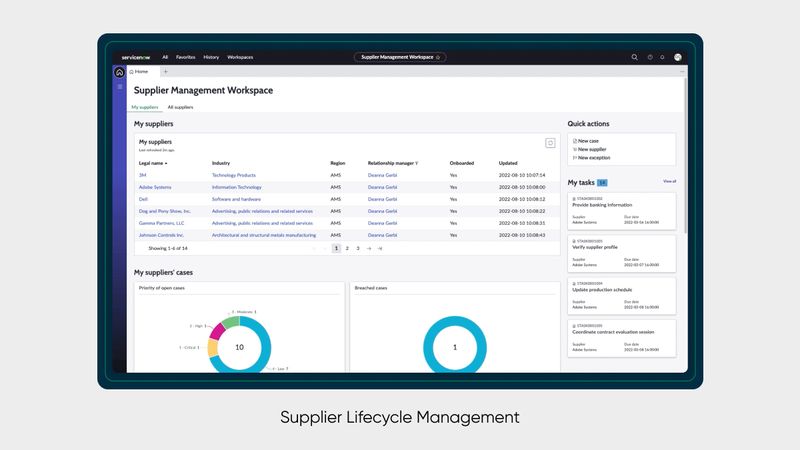Screen dimensions: 800x450
Task: Click the search magnifier icon in header
Action: 634,57
